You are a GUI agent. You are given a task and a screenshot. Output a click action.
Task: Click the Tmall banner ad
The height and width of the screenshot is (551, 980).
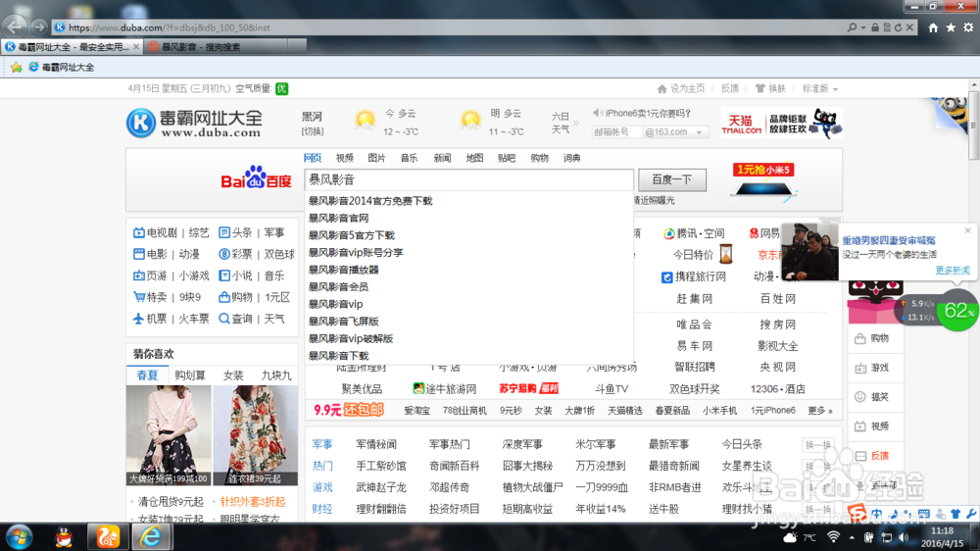coord(781,123)
